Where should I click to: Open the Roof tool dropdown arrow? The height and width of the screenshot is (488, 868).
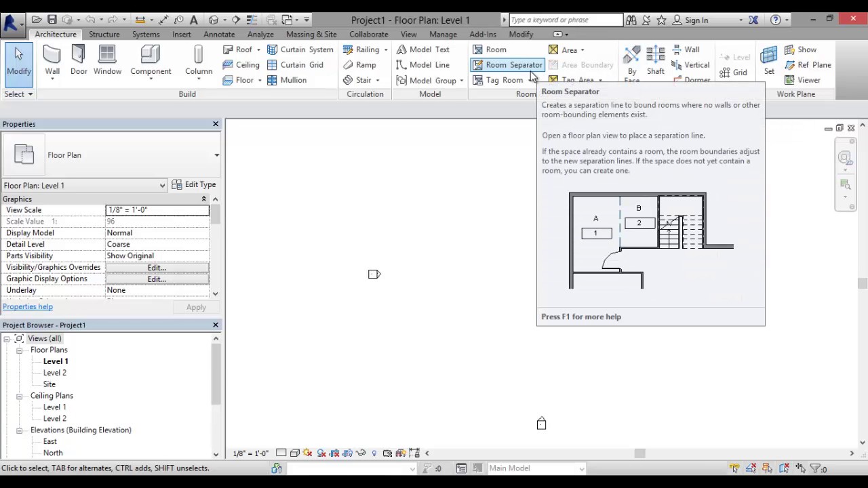click(258, 49)
